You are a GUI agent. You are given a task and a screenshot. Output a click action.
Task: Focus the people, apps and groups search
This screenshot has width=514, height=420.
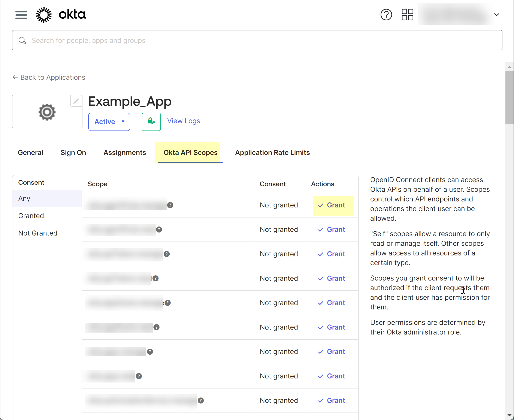(x=257, y=40)
